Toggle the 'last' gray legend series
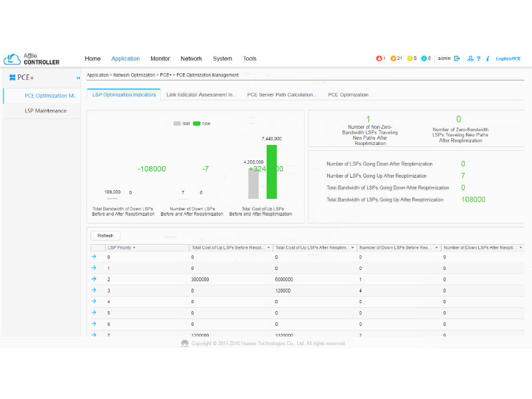The height and width of the screenshot is (399, 532). click(x=181, y=124)
